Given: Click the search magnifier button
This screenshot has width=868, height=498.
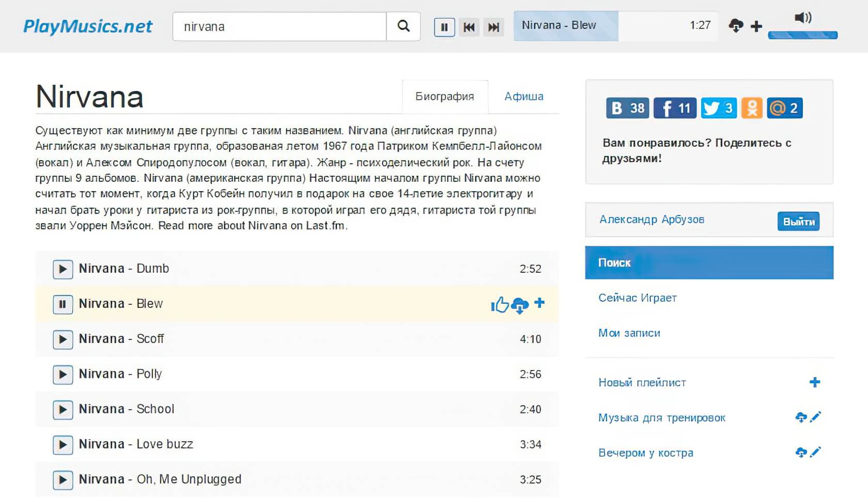Looking at the screenshot, I should coord(403,26).
